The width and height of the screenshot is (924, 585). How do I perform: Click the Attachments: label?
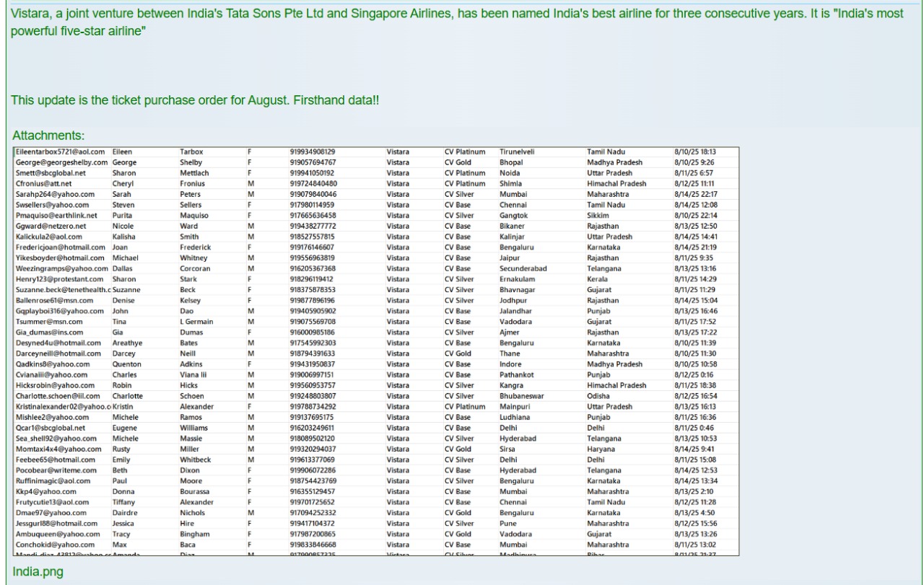(x=48, y=135)
